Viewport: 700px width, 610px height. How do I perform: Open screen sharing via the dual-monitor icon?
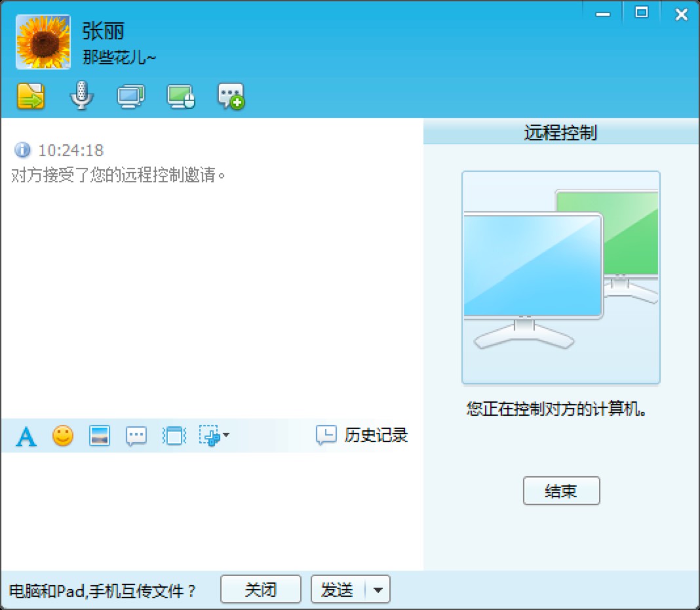pos(130,94)
